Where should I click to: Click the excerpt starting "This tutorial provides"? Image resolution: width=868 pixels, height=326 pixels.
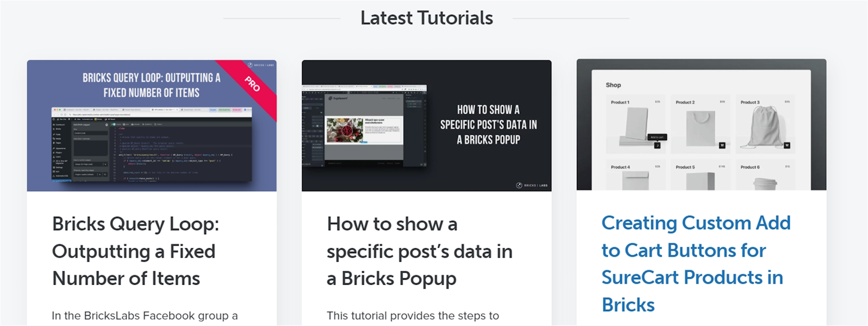[412, 316]
